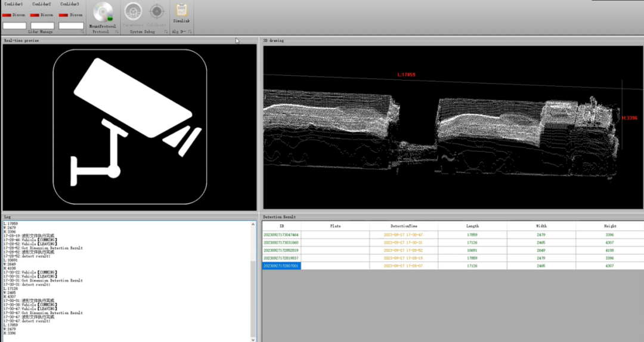Click the ConLidar3 input field
Viewport: 644px width, 342px height.
pos(71,26)
